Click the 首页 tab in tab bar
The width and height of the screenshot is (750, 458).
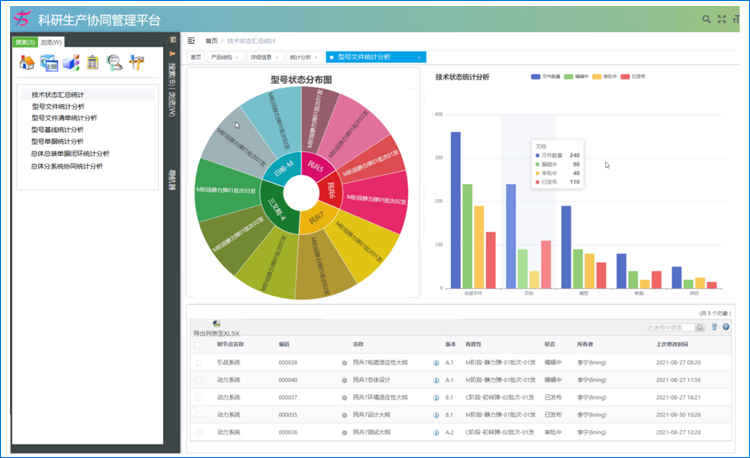196,57
